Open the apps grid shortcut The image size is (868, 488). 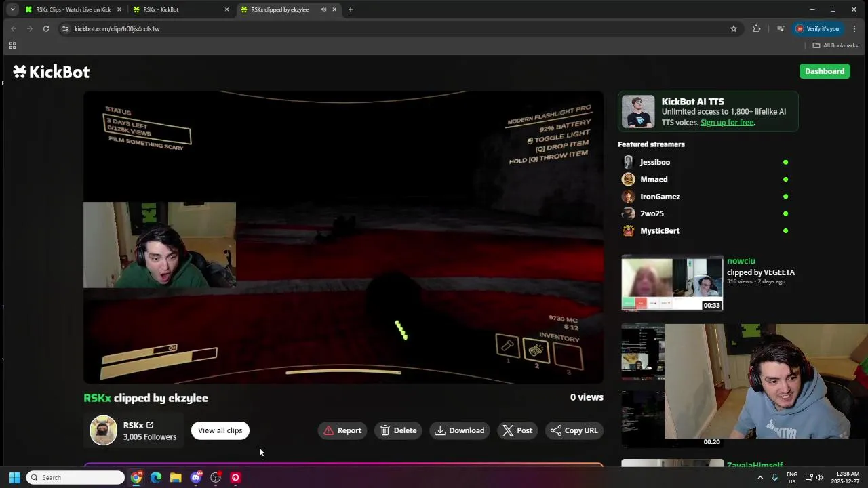(x=12, y=45)
